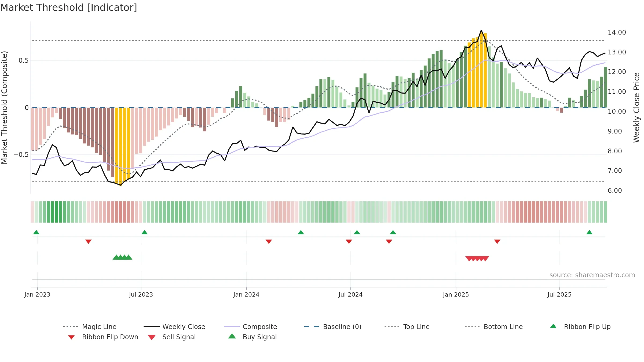The width and height of the screenshot is (644, 362).
Task: Click the green flip-up triangle just after Jul 2024
Action: point(357,232)
